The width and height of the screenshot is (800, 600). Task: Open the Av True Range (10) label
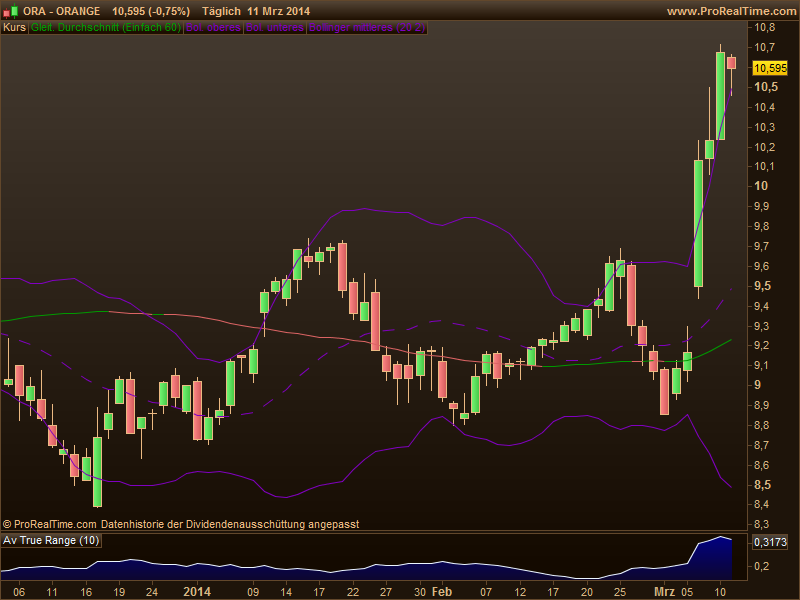click(51, 540)
